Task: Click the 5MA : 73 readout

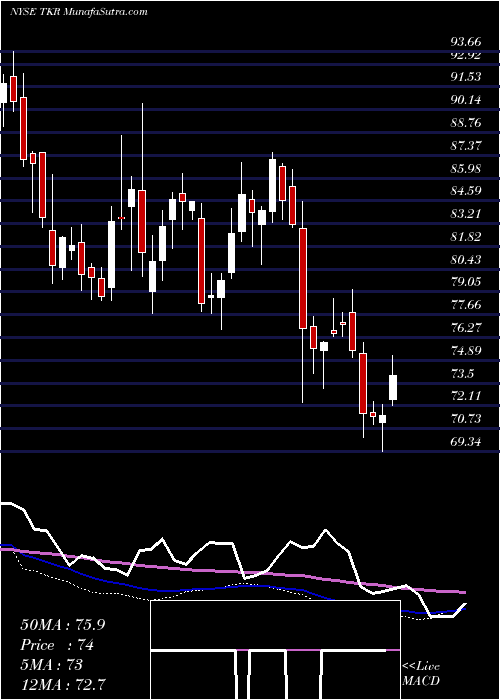Action: point(51,665)
